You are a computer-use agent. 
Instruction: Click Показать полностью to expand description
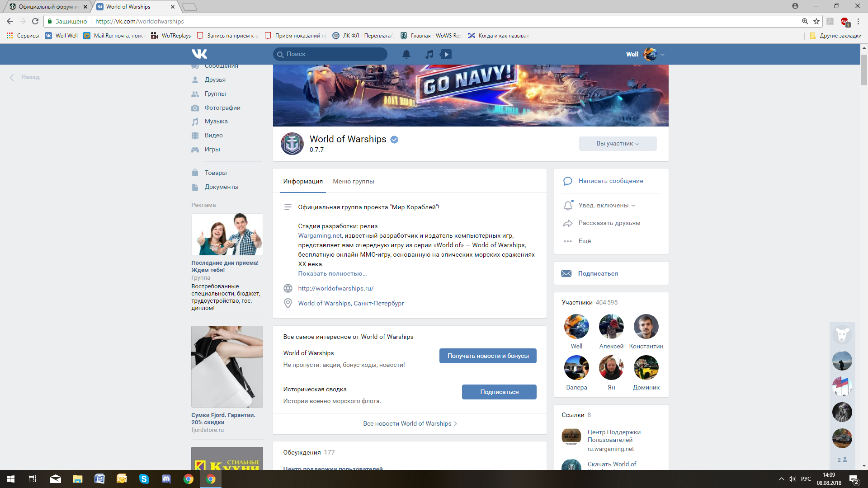(x=332, y=274)
